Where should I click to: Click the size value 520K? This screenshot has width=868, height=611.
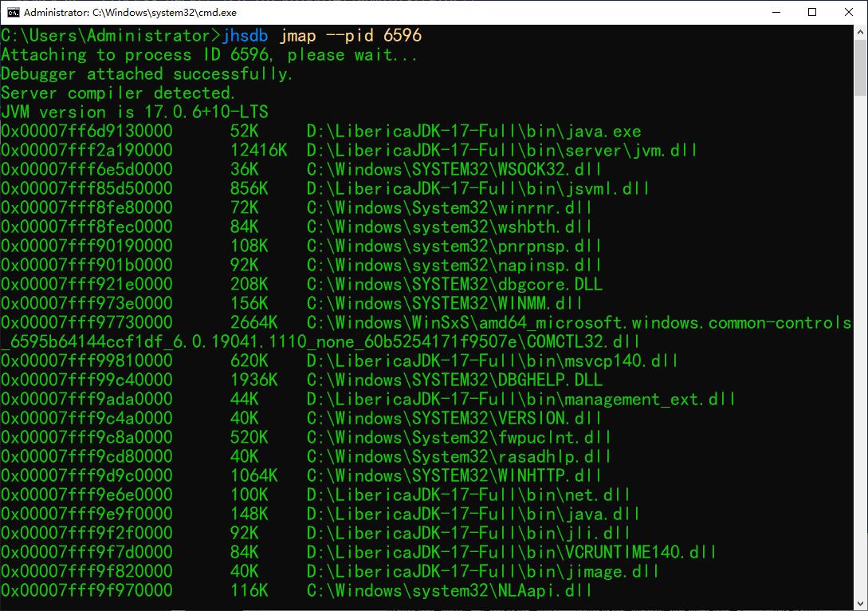click(x=249, y=437)
